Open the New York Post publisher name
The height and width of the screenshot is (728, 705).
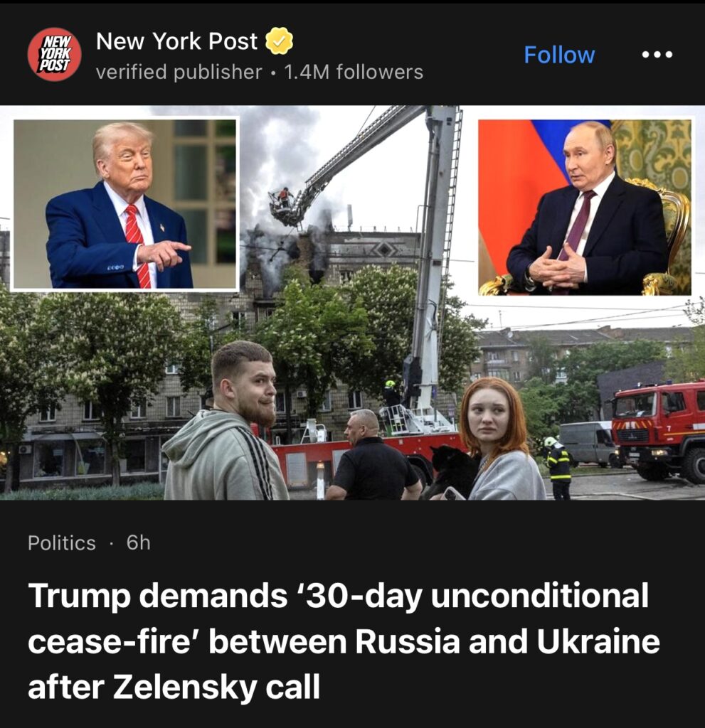[176, 41]
